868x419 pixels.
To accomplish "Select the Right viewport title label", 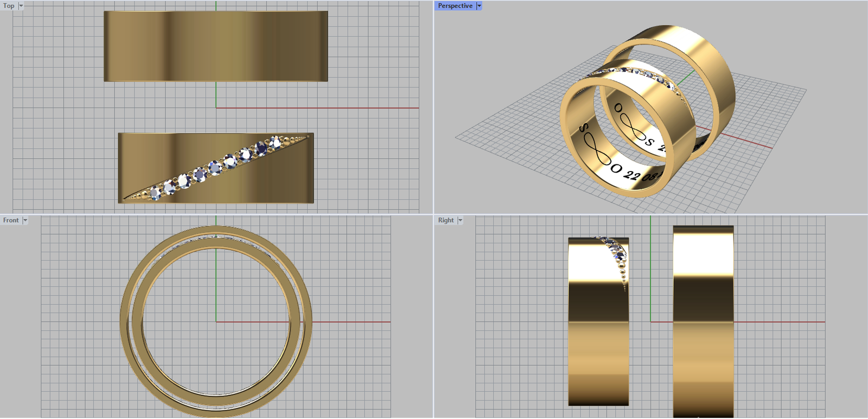I will [x=446, y=220].
